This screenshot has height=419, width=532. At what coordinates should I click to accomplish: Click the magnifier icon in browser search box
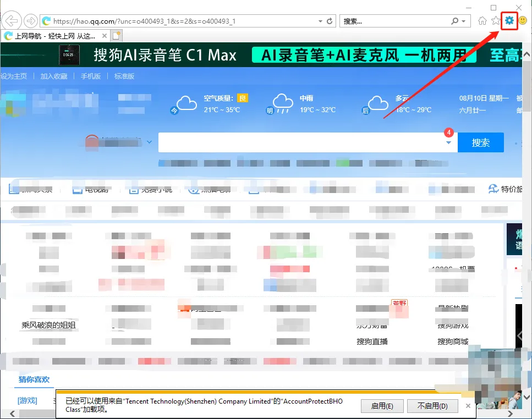click(454, 21)
